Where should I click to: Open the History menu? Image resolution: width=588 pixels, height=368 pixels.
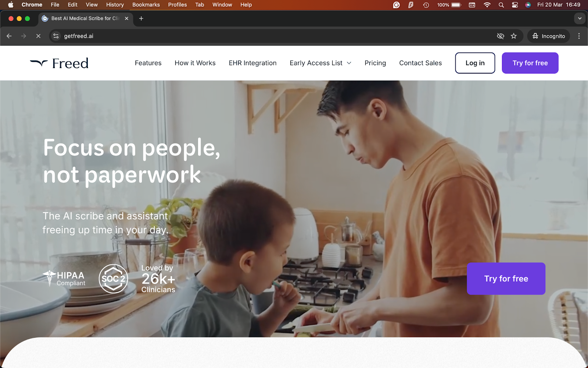tap(115, 5)
